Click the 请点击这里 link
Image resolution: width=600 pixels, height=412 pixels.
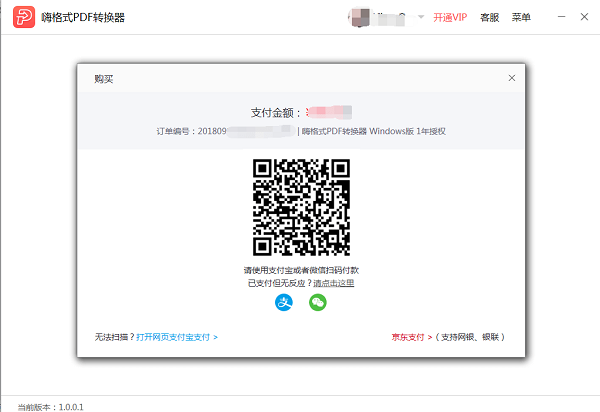click(334, 283)
